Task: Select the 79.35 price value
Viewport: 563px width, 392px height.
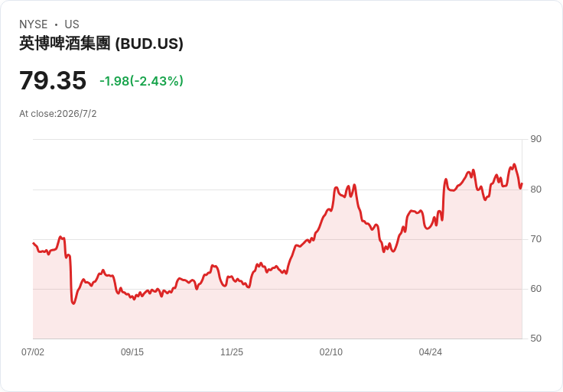Action: (53, 80)
